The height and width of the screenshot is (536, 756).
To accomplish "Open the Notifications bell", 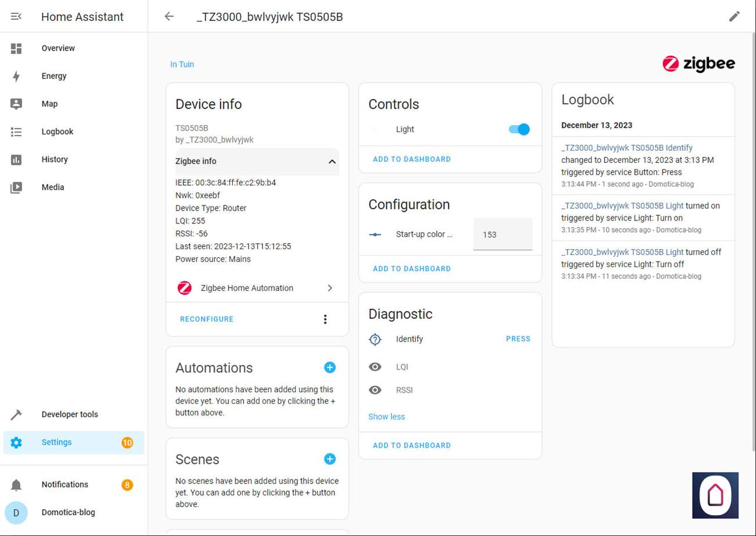I will click(x=16, y=485).
